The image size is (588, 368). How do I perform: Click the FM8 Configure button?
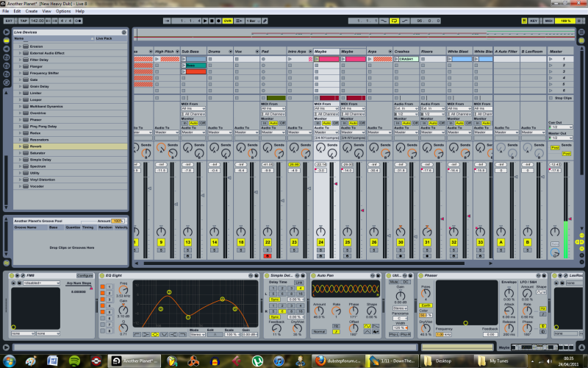85,275
